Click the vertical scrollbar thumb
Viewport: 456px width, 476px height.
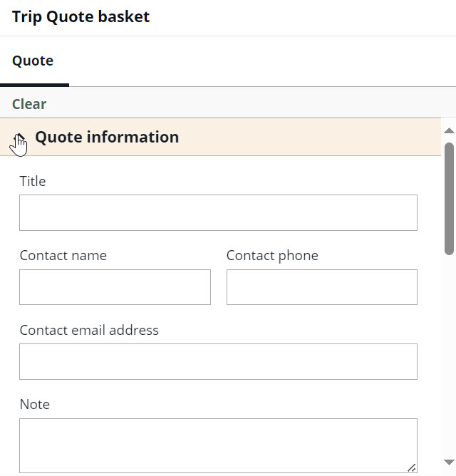click(x=449, y=199)
